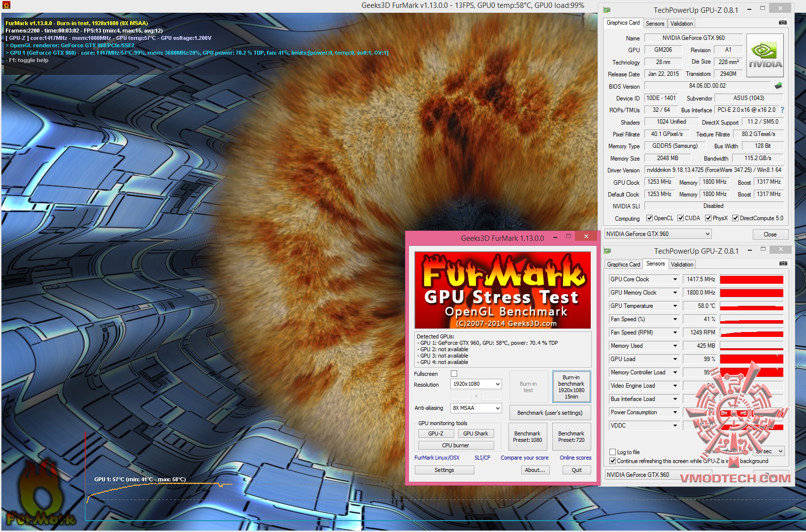
Task: Click the Fan Speed (RPM) sensor graph
Action: 751,333
